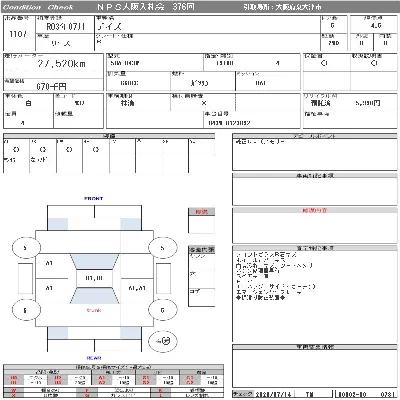Click the 2021/07/14 check date field
Screen dimensions: 400x400
coord(273,394)
